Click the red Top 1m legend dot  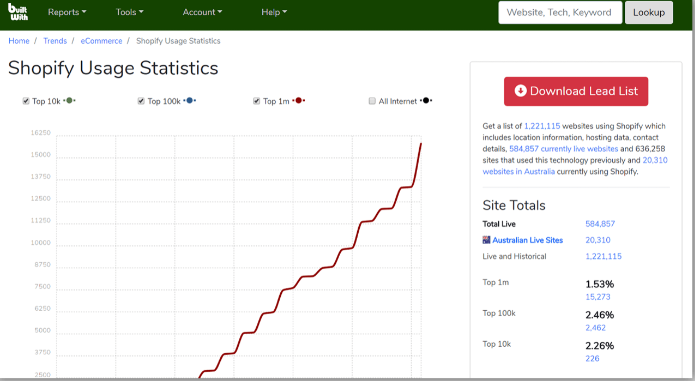click(x=299, y=101)
